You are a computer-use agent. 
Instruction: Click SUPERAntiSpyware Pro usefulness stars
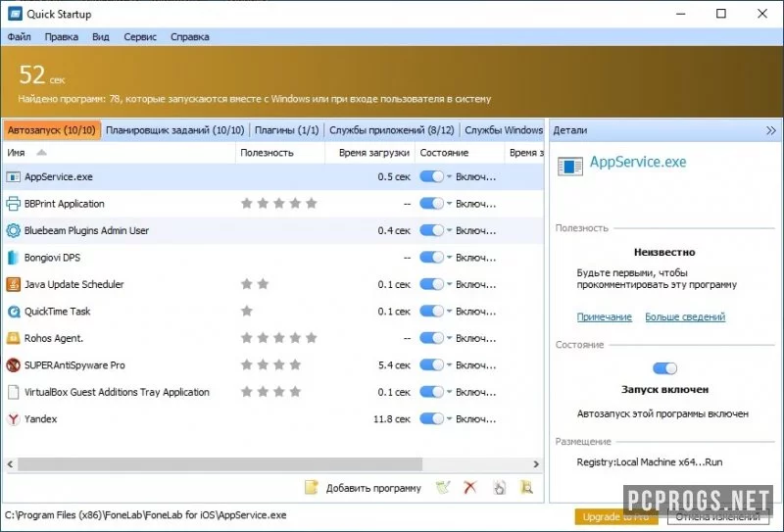tap(271, 365)
